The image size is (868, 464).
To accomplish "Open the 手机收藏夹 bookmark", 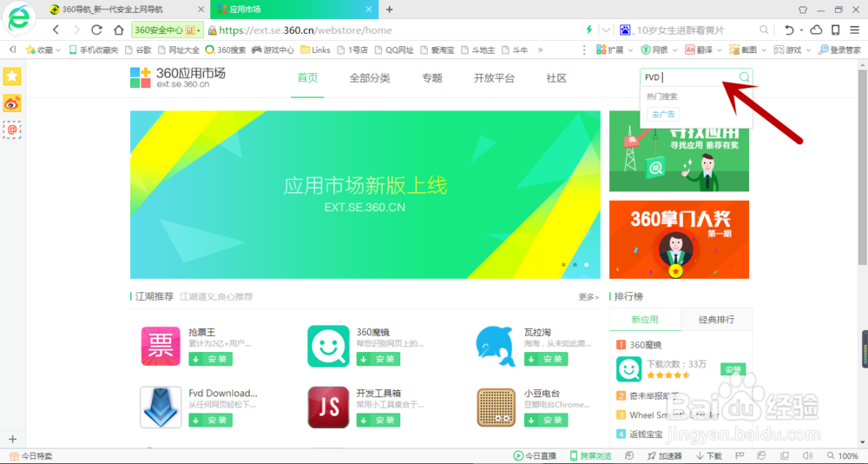I will (94, 50).
